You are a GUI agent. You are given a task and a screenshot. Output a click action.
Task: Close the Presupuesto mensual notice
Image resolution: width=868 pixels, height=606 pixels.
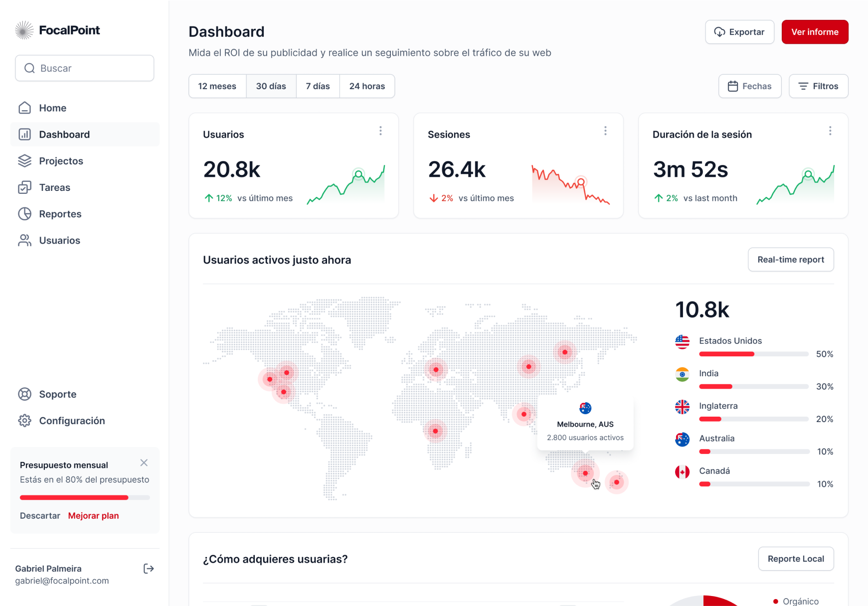coord(144,463)
